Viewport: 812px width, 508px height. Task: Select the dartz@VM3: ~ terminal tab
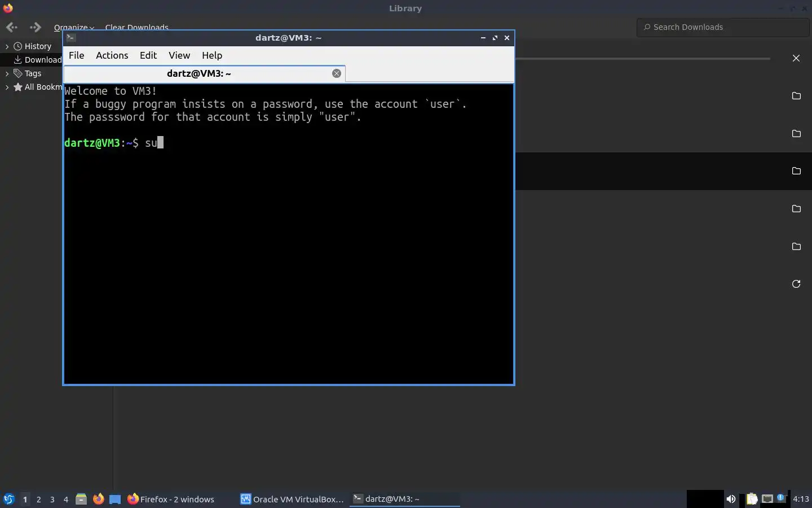coord(198,73)
